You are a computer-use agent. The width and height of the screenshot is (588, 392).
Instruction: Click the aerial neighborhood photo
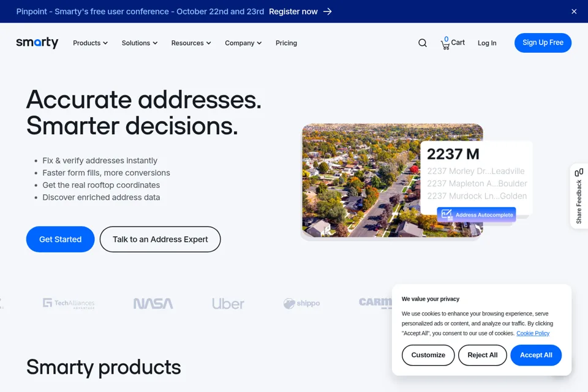coord(361,181)
